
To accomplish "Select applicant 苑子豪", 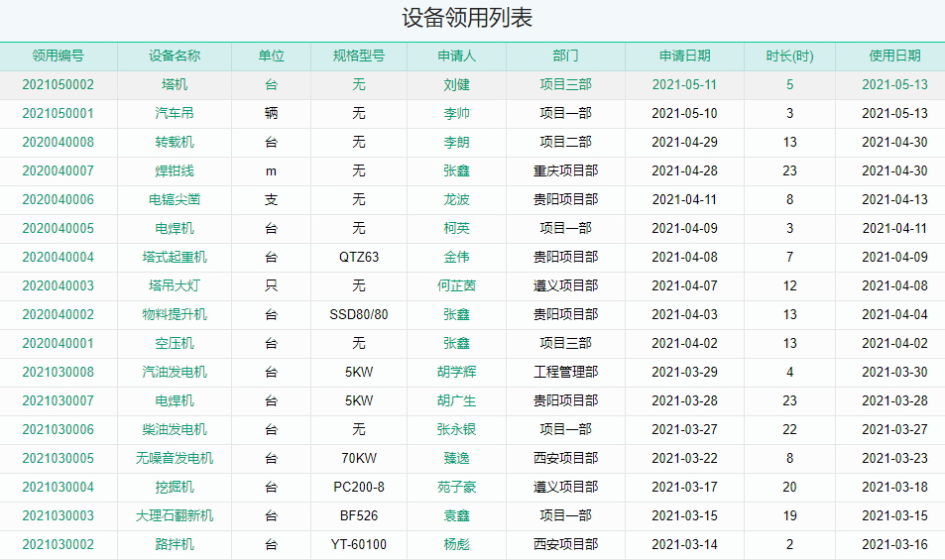I will (x=456, y=488).
